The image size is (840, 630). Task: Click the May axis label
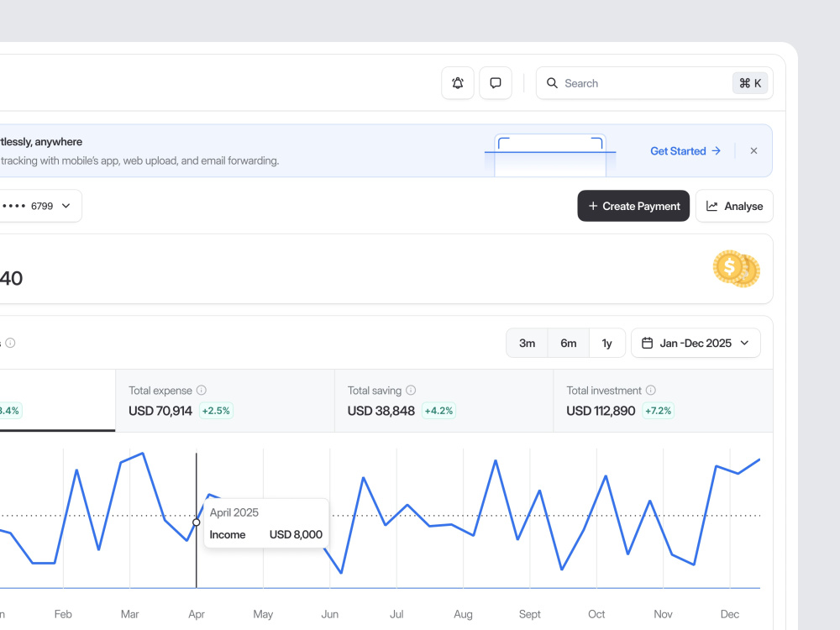click(263, 615)
